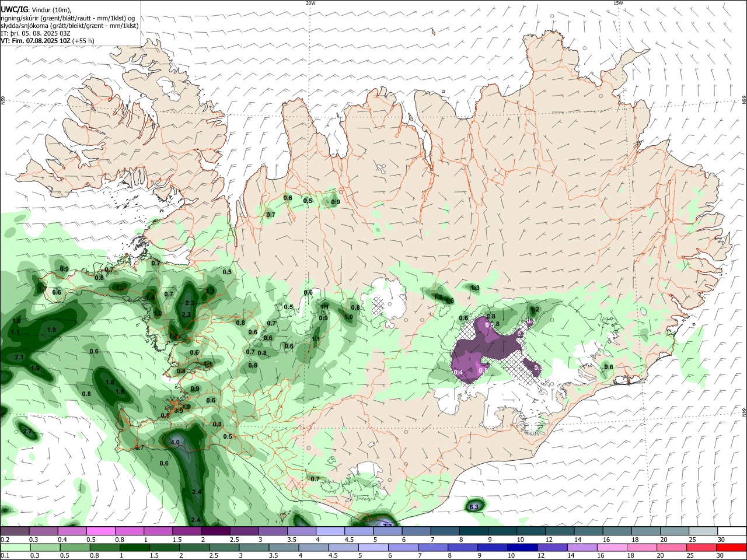This screenshot has height=560, width=747.
Task: Click the '6.3' precipitation value off the south coast
Action: coord(474,507)
